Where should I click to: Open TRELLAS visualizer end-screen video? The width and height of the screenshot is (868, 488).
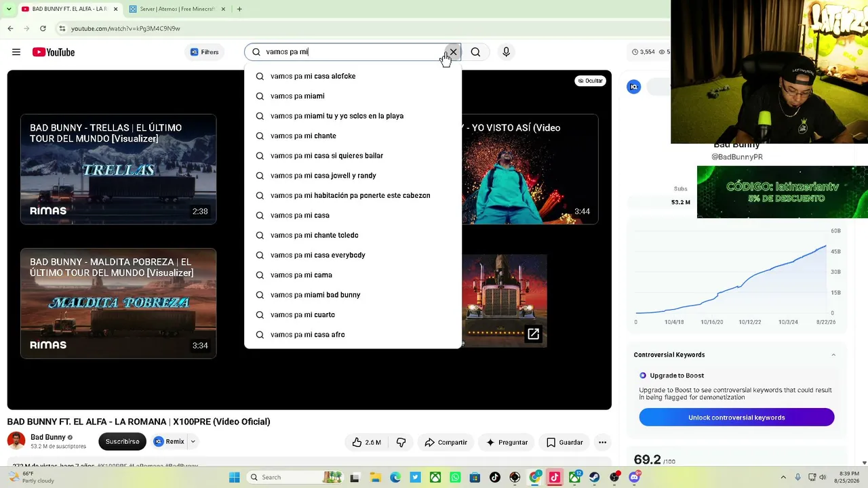pos(119,169)
